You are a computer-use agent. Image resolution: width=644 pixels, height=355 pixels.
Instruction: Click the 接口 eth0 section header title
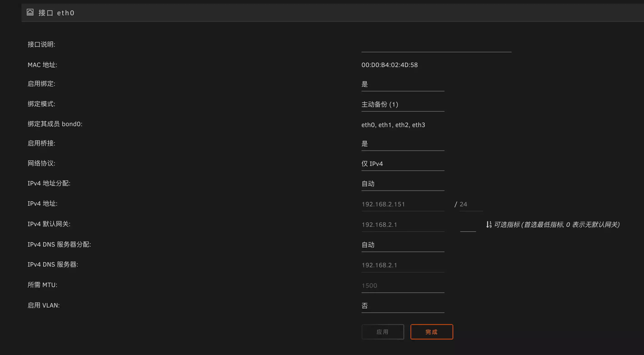point(57,13)
